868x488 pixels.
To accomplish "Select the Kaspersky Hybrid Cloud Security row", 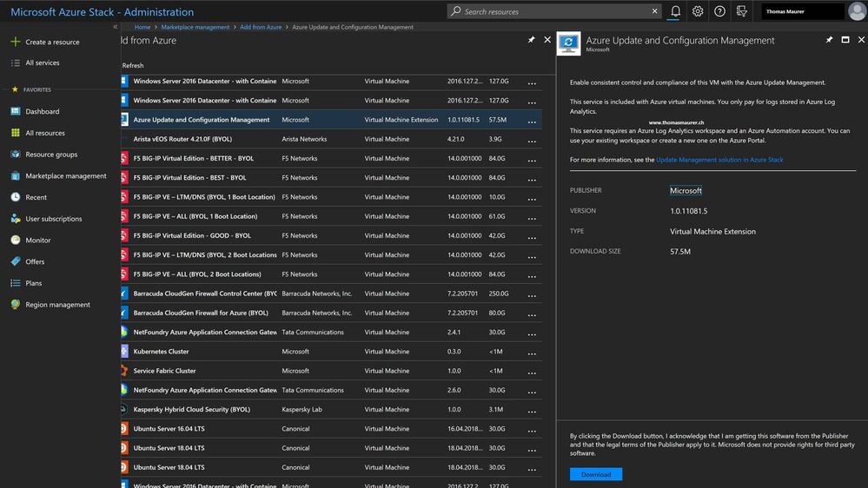I will [x=191, y=410].
